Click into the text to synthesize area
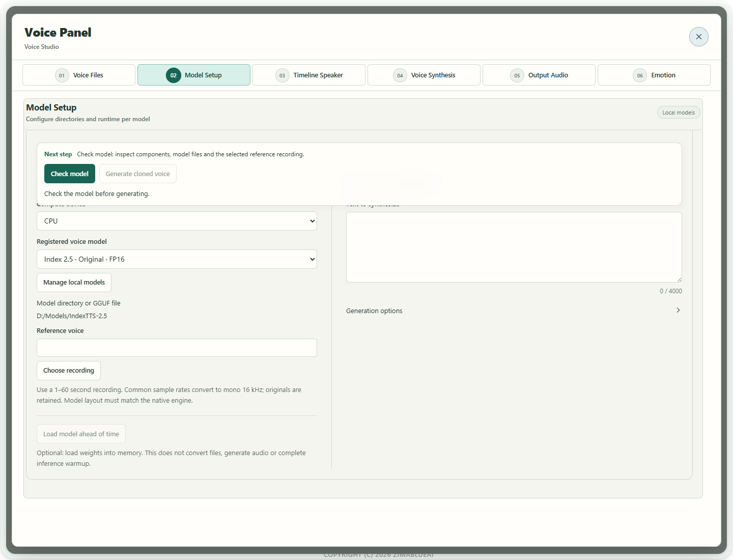Viewport: 733px width, 560px height. click(x=514, y=247)
